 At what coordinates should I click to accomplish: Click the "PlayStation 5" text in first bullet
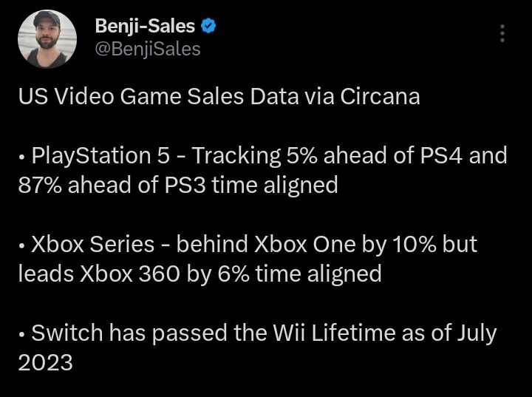(100, 155)
